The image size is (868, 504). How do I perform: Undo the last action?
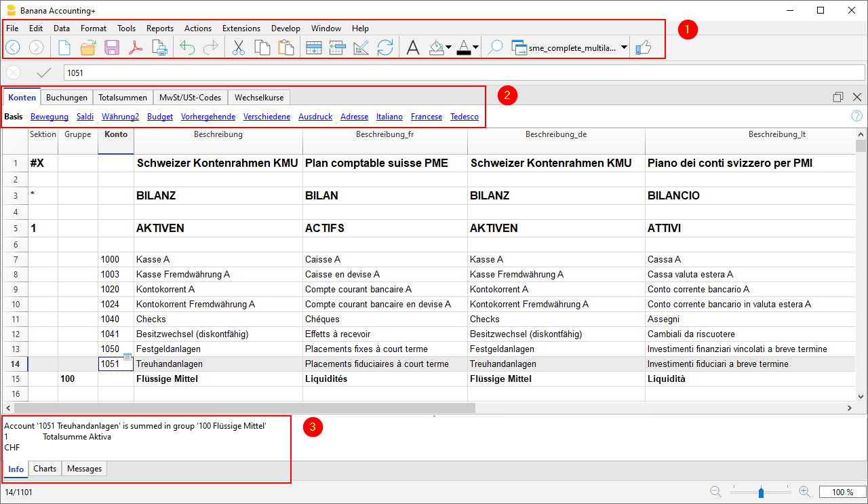187,47
